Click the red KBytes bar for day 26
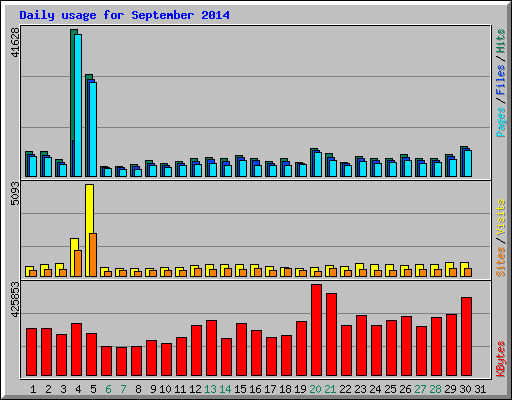Image resolution: width=512 pixels, height=400 pixels. [x=407, y=346]
